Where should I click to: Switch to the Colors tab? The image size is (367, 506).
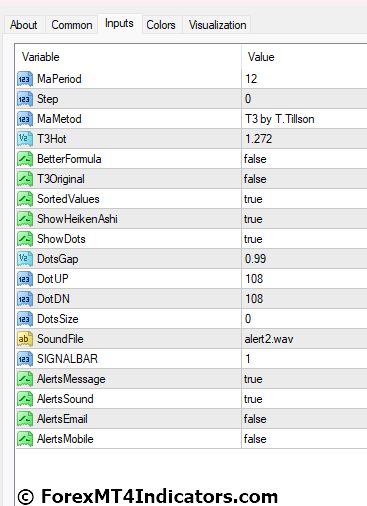tap(161, 25)
